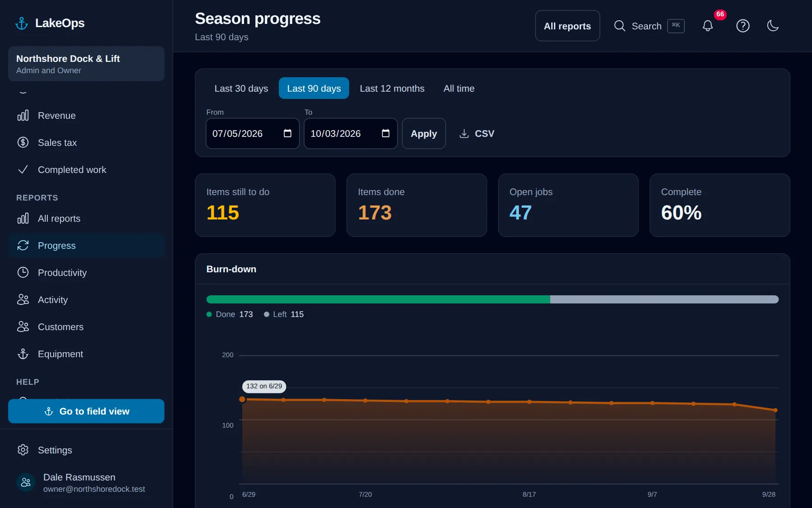The height and width of the screenshot is (508, 812).
Task: Click the To date field 10/03/2026
Action: (351, 134)
